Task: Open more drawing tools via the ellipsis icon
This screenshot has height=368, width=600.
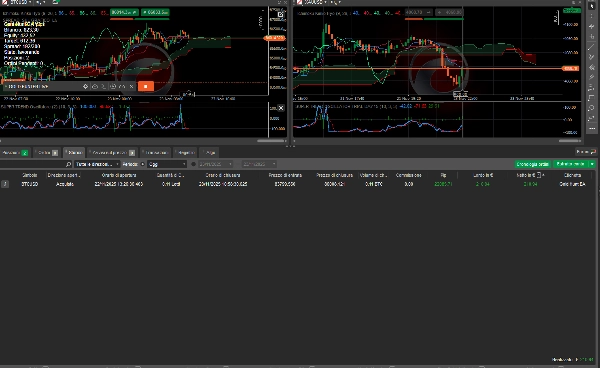Action: [592, 129]
